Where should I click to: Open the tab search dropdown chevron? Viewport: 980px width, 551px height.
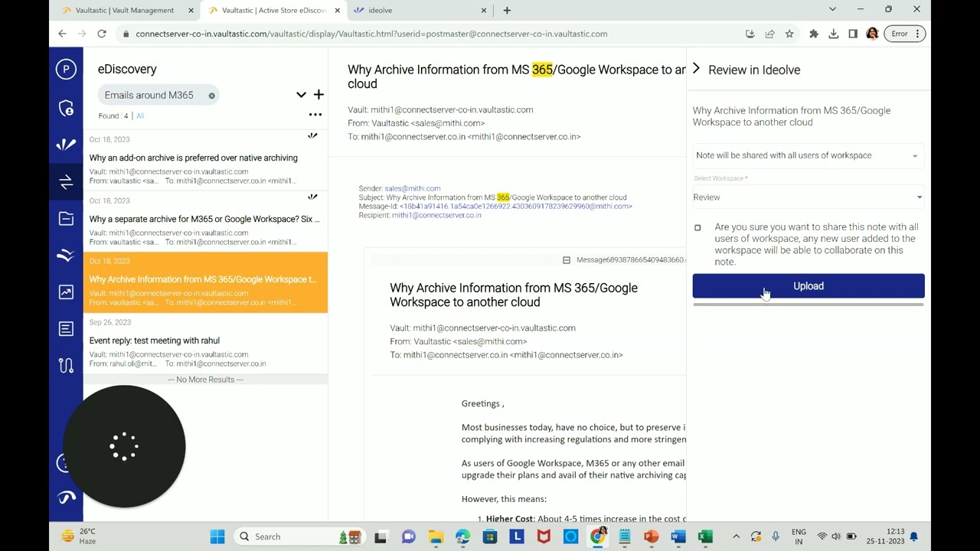832,9
